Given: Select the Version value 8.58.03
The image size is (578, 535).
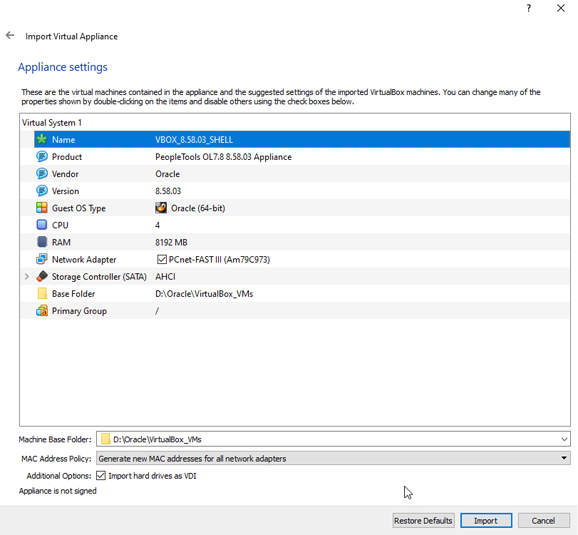Looking at the screenshot, I should pyautogui.click(x=168, y=191).
